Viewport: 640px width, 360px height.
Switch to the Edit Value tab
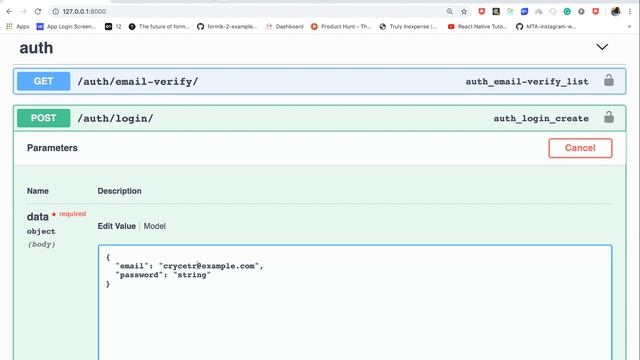click(x=116, y=226)
